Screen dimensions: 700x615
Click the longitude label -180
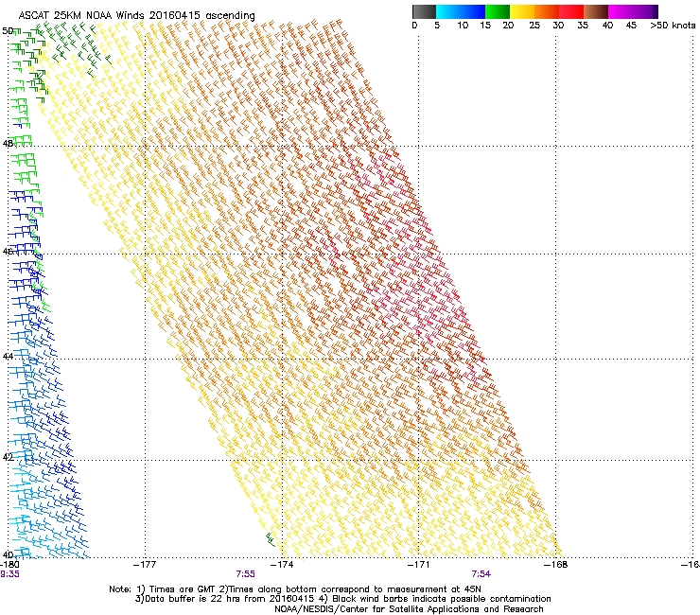point(9,565)
